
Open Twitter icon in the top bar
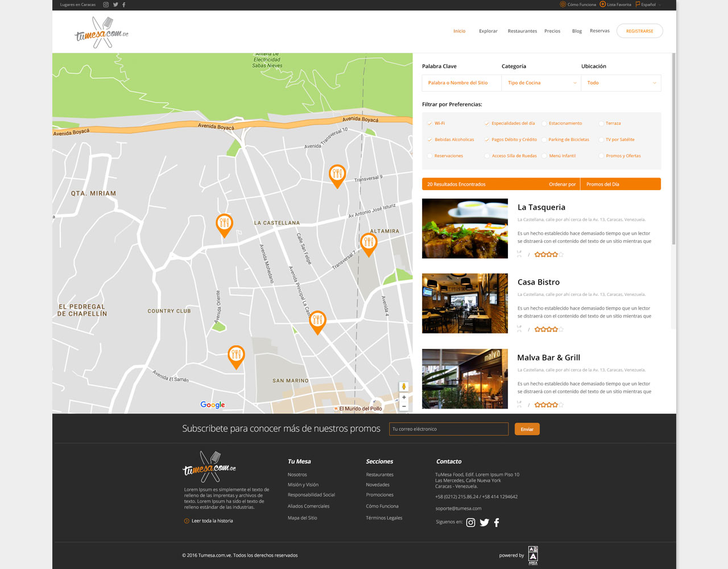pos(115,5)
